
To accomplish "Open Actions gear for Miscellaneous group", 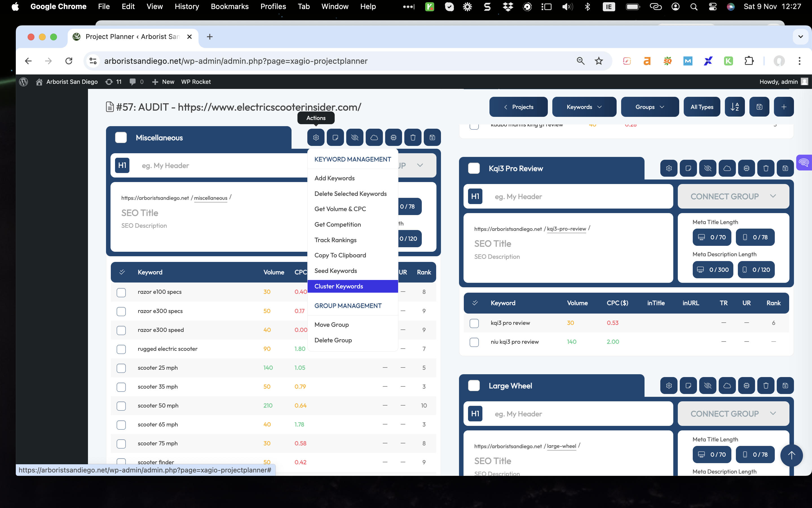I will (316, 137).
